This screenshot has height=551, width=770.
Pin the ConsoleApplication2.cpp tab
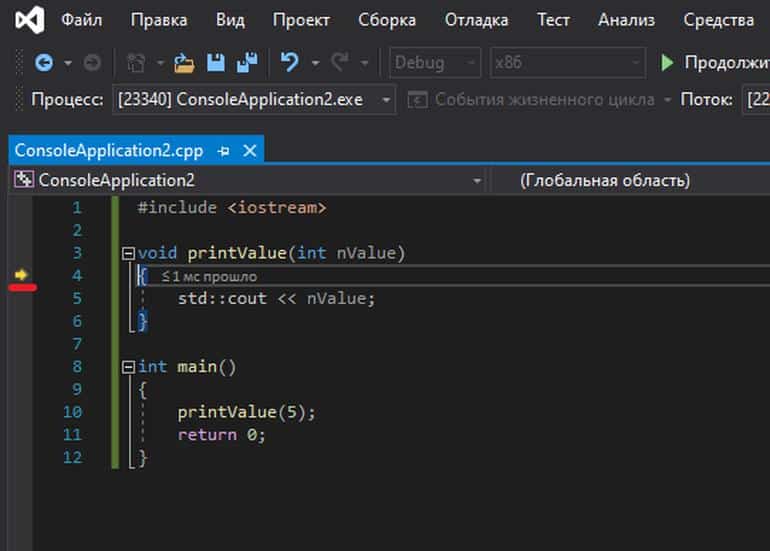[224, 151]
